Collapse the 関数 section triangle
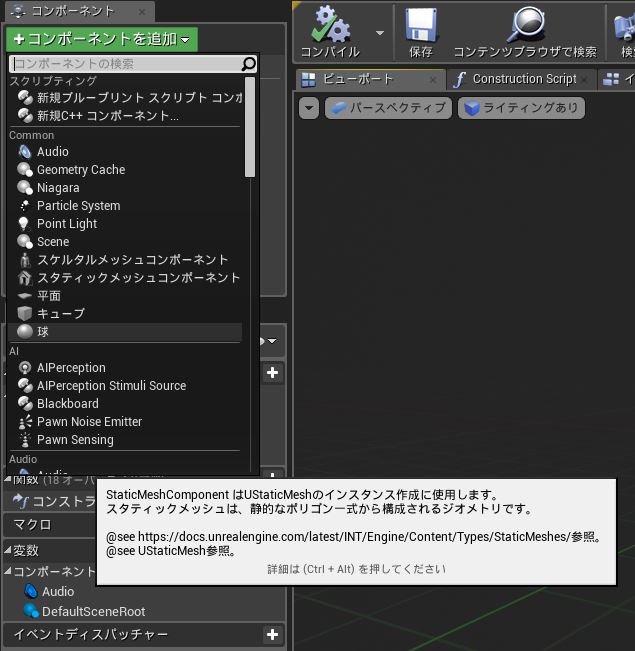 7,480
